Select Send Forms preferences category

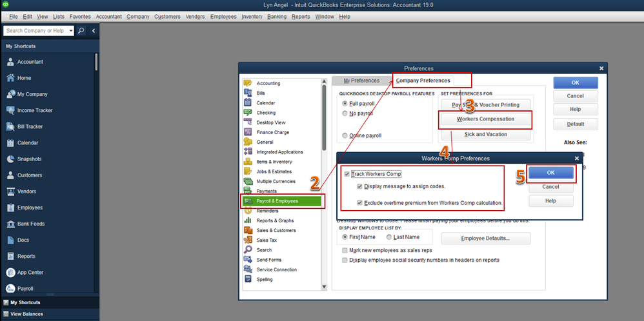pyautogui.click(x=268, y=260)
